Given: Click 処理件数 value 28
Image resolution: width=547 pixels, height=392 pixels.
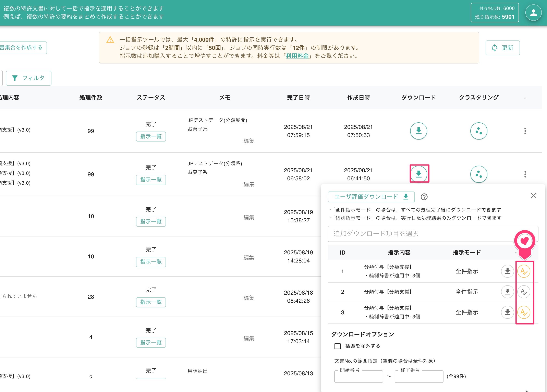Looking at the screenshot, I should (x=91, y=297).
